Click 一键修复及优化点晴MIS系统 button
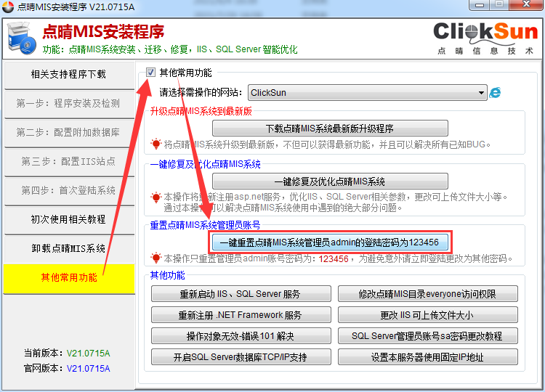 330,181
